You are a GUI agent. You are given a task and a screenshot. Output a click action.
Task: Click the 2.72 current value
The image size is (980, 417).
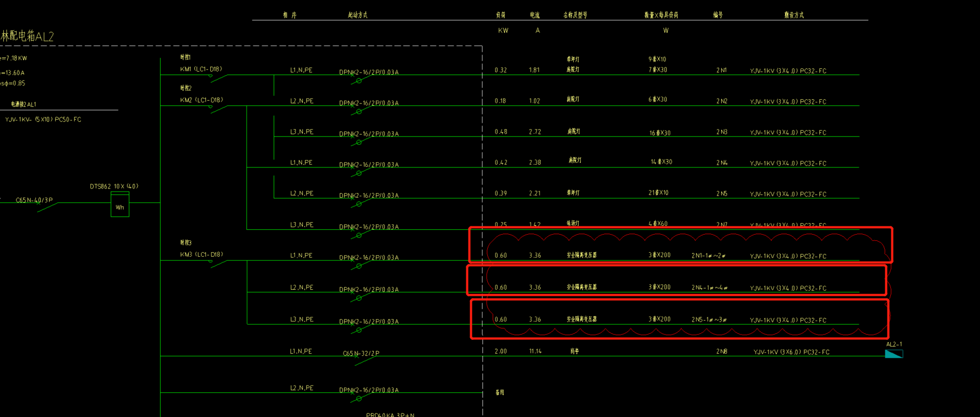535,132
